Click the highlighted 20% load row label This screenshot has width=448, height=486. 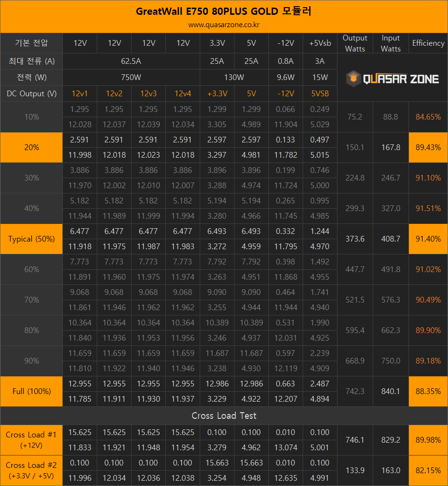(31, 147)
